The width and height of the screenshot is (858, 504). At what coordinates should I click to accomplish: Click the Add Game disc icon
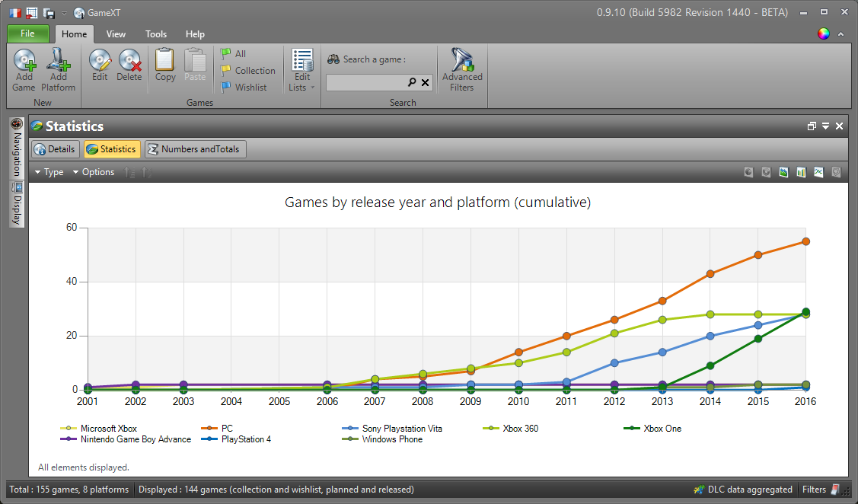pos(24,59)
